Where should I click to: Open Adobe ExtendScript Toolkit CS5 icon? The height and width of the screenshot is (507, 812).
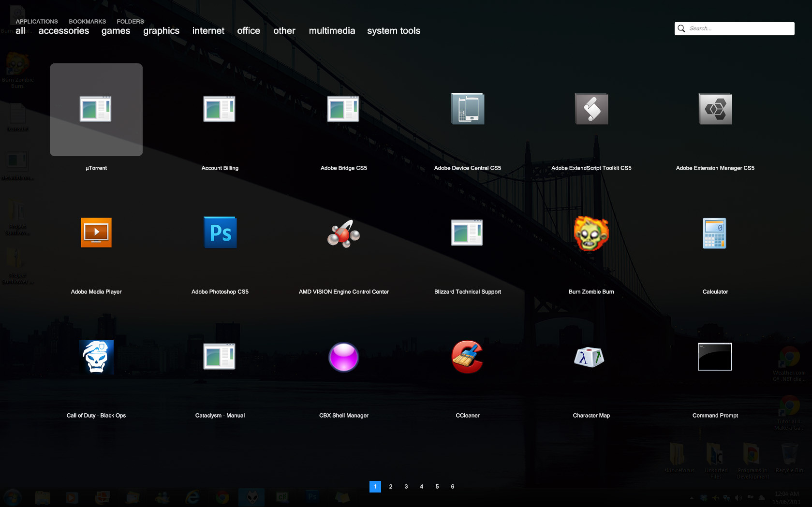tap(591, 109)
